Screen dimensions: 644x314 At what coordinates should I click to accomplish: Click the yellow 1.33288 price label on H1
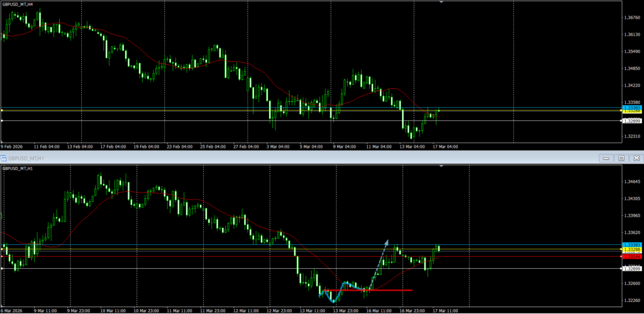pos(631,250)
